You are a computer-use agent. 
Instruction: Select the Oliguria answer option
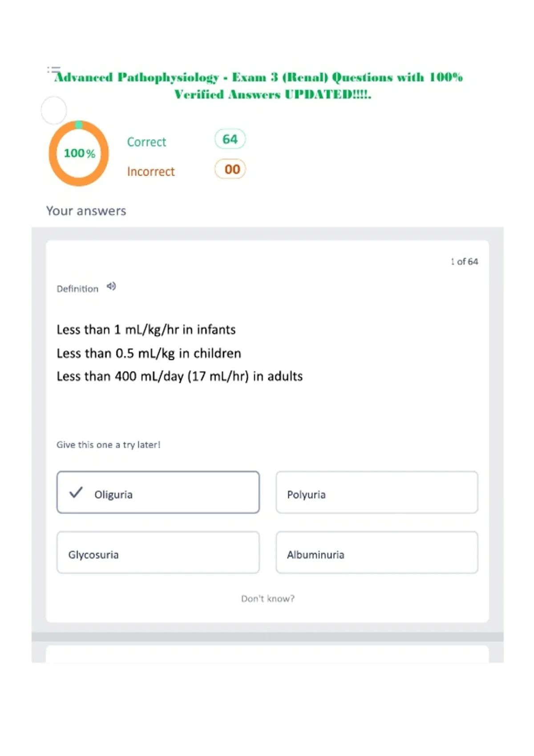pos(158,492)
